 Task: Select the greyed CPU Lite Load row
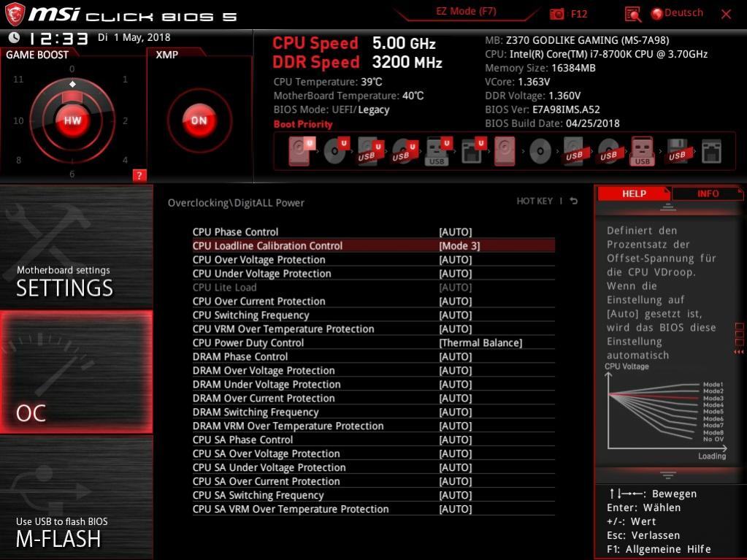pyautogui.click(x=374, y=288)
